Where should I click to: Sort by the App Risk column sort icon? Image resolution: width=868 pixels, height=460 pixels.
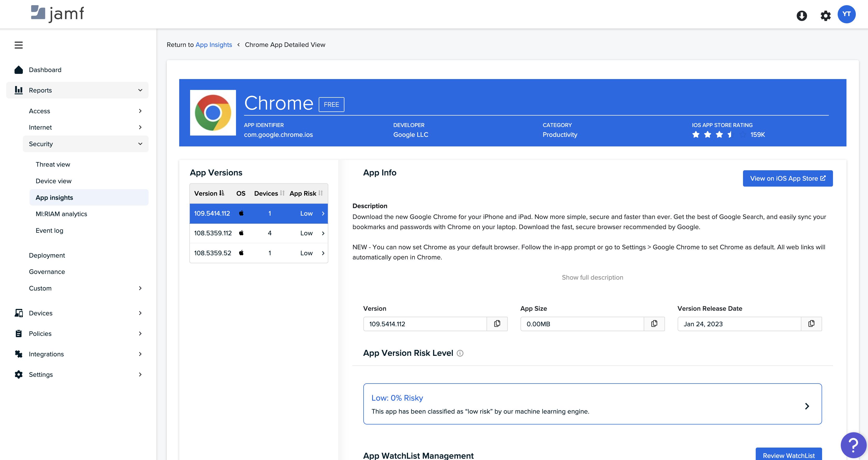[321, 193]
